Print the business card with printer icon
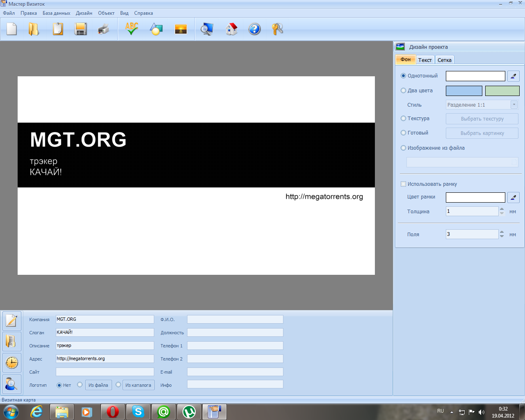The width and height of the screenshot is (525, 420). click(104, 29)
